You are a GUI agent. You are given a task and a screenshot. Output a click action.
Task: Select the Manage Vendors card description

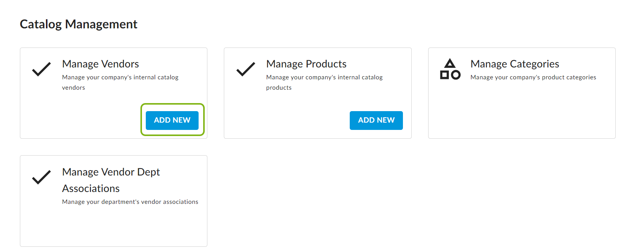click(120, 82)
